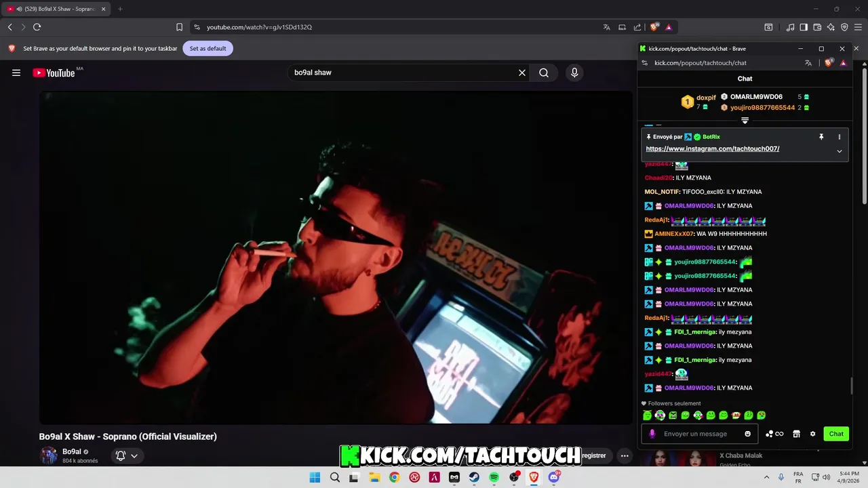Expand the pinned message chevron
Viewport: 868px width, 488px height.
(x=840, y=151)
